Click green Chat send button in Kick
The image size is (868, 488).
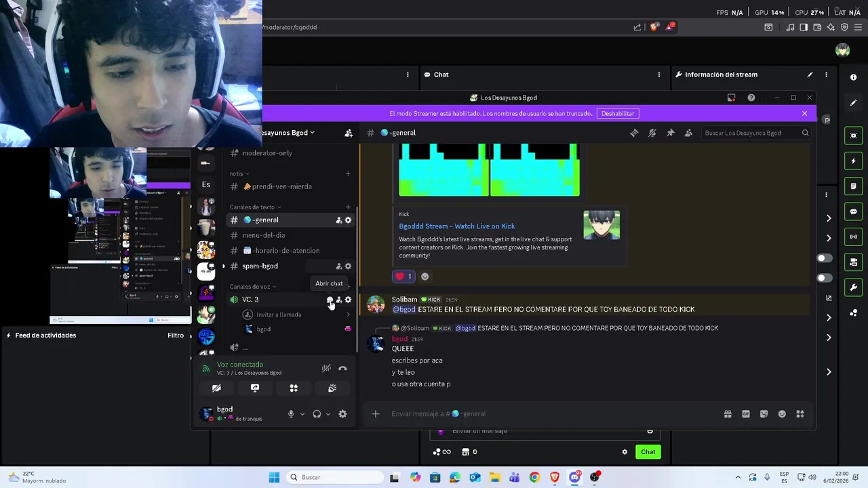[x=648, y=452]
